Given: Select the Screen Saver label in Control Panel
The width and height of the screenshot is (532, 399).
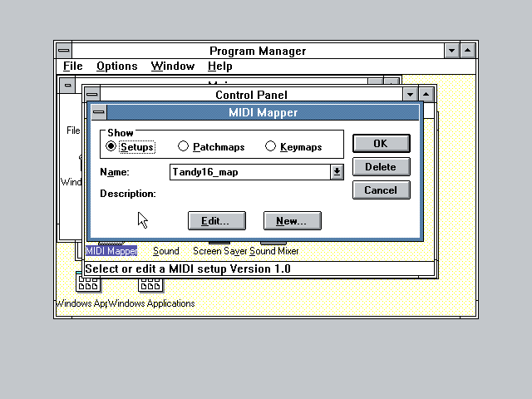Looking at the screenshot, I should (219, 251).
